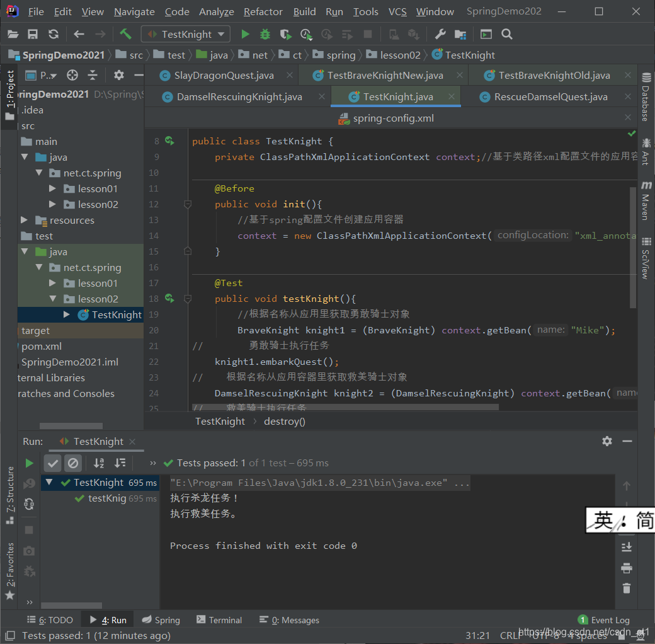This screenshot has height=644, width=655.
Task: Collapse all in project panel toolbar
Action: (93, 75)
